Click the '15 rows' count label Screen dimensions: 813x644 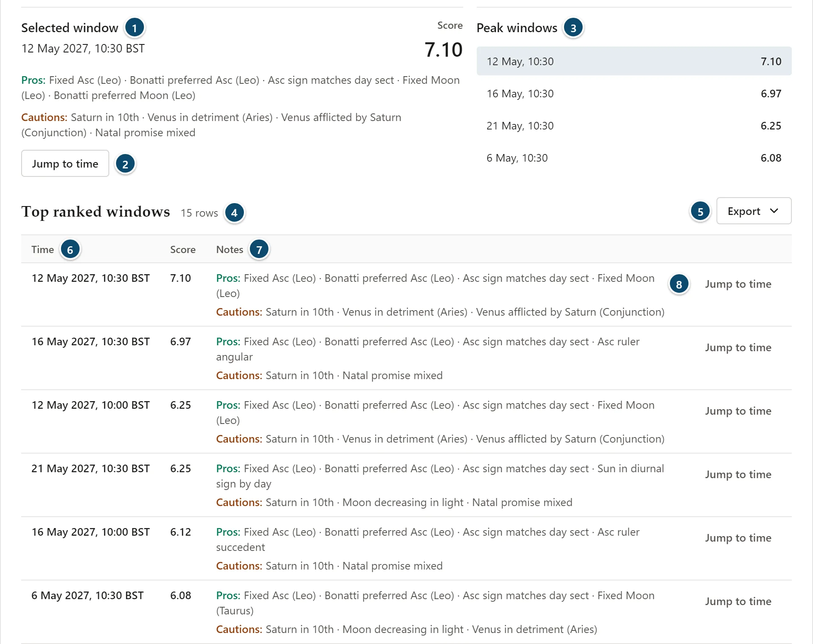pos(199,213)
